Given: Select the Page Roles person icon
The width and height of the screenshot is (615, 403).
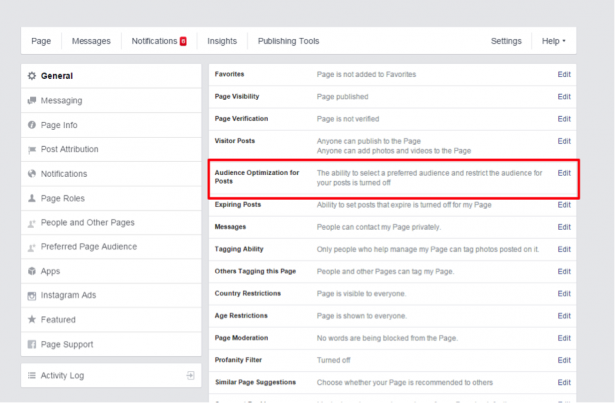Looking at the screenshot, I should (32, 198).
